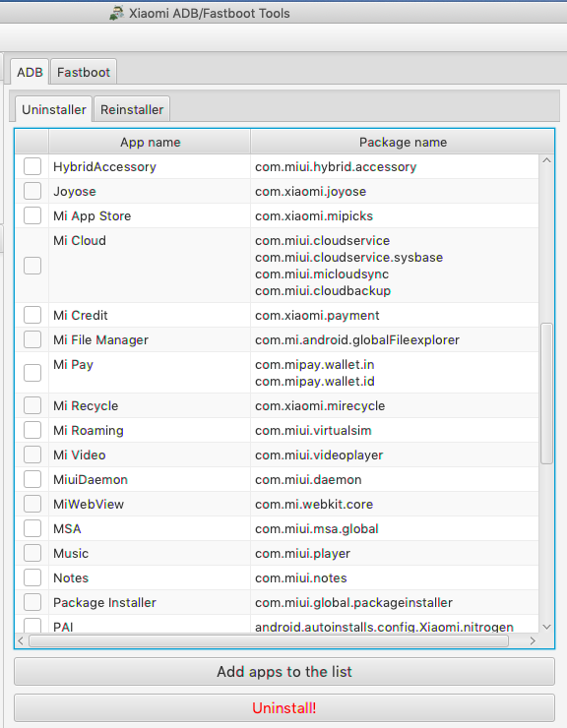The width and height of the screenshot is (567, 728).
Task: Click the com.miui.msa.global cell
Action: coord(395,528)
